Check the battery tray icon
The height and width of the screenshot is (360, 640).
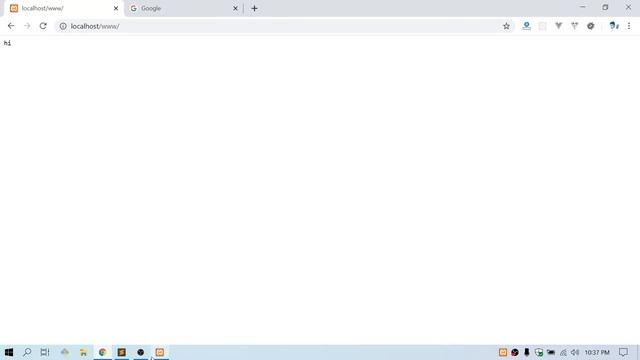[x=551, y=352]
